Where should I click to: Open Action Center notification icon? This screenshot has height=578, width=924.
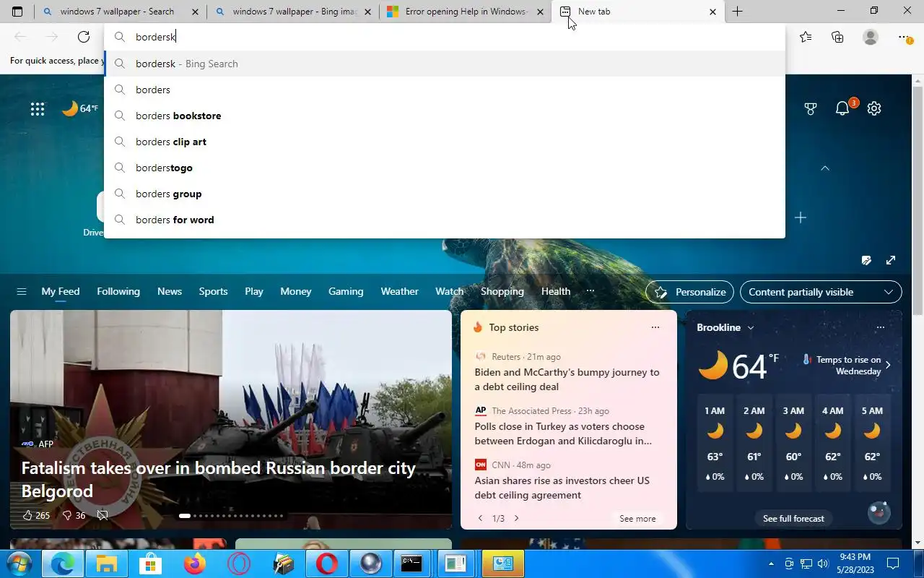pyautogui.click(x=893, y=564)
